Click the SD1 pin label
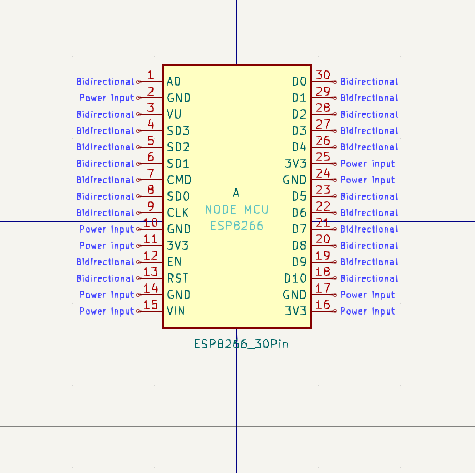Screen dimensions: 475x473 (x=178, y=164)
